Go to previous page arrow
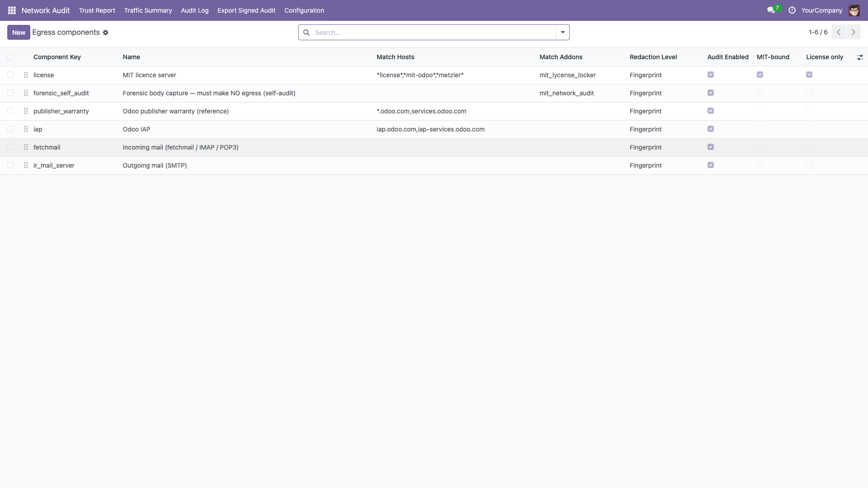This screenshot has height=488, width=868. [839, 32]
